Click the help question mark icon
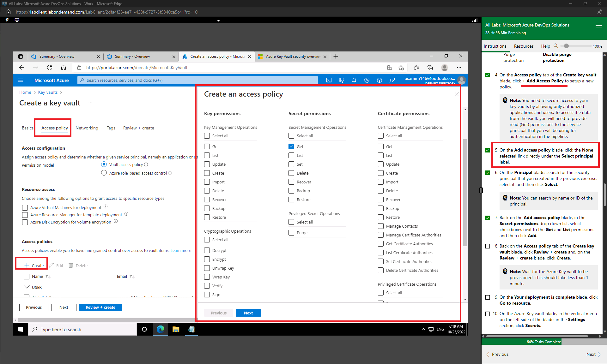 379,80
